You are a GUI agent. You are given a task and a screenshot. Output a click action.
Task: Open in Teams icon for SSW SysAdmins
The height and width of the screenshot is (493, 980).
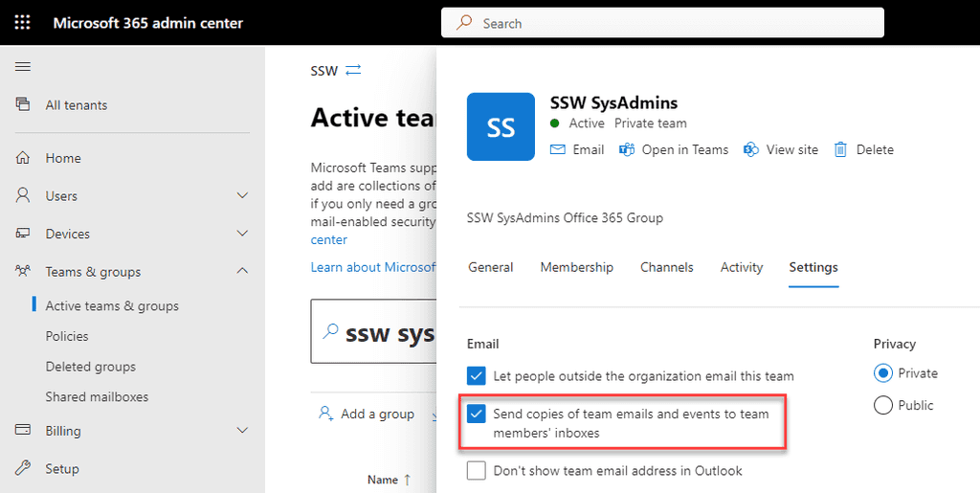click(x=628, y=149)
